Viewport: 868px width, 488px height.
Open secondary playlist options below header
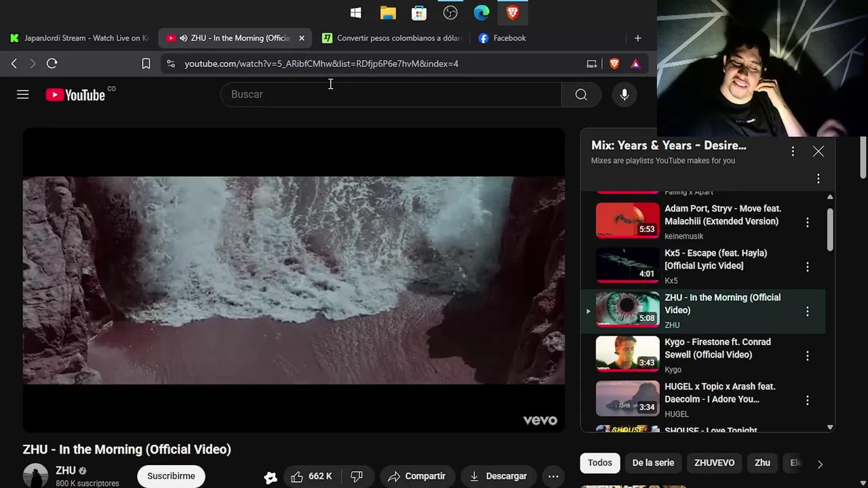(818, 179)
